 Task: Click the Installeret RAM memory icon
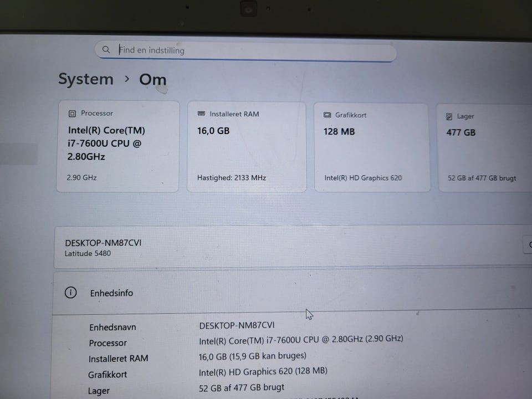pos(201,113)
